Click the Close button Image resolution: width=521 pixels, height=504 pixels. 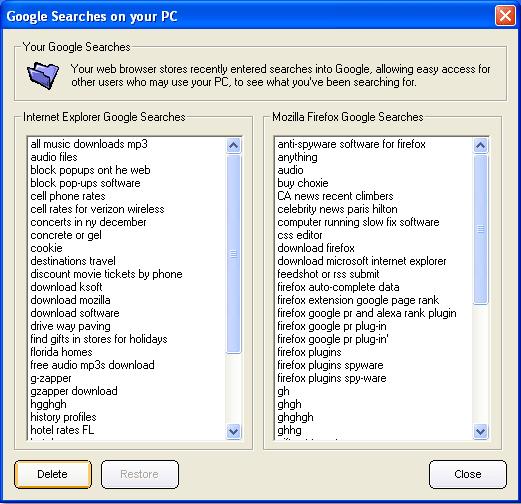[x=468, y=474]
